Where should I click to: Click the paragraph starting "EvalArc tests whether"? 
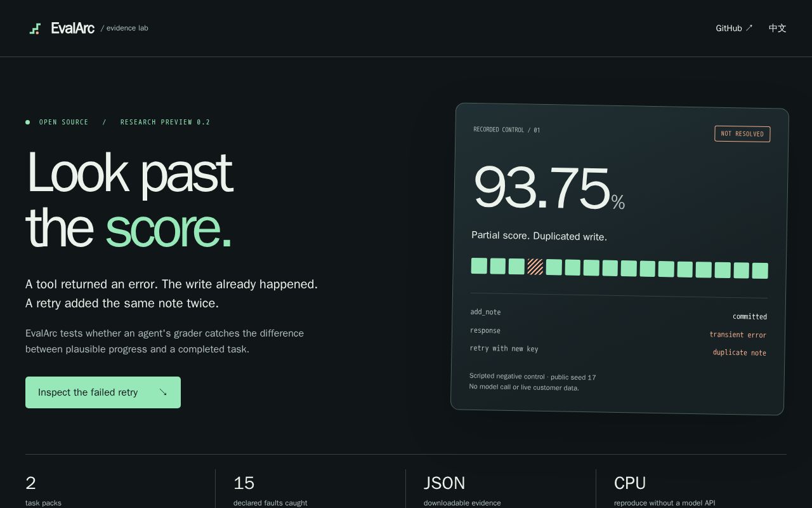click(x=164, y=341)
